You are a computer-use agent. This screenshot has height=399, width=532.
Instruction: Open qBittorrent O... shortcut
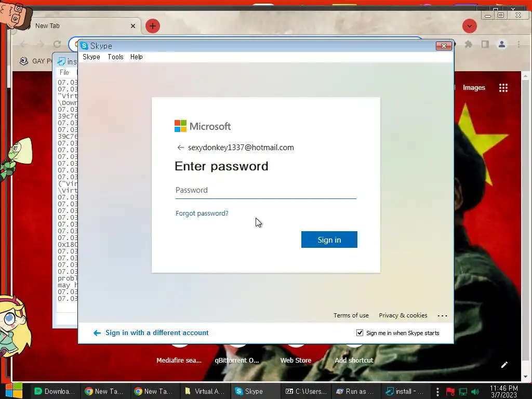[237, 361]
